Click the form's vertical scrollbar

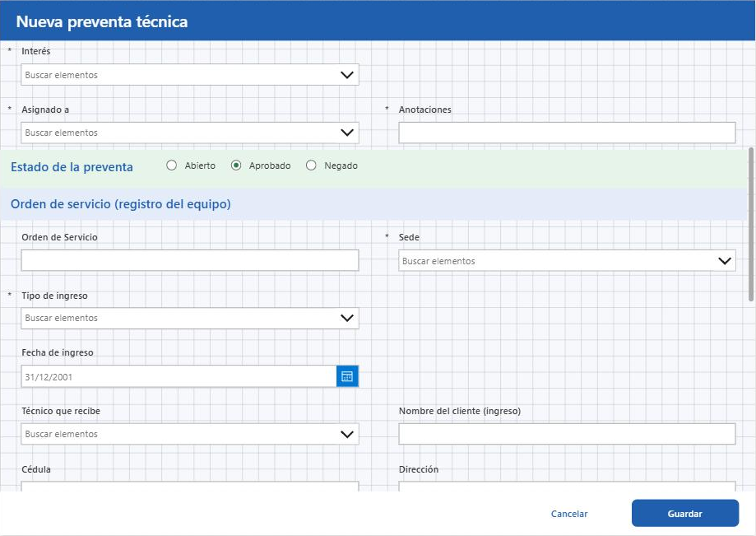pos(751,224)
